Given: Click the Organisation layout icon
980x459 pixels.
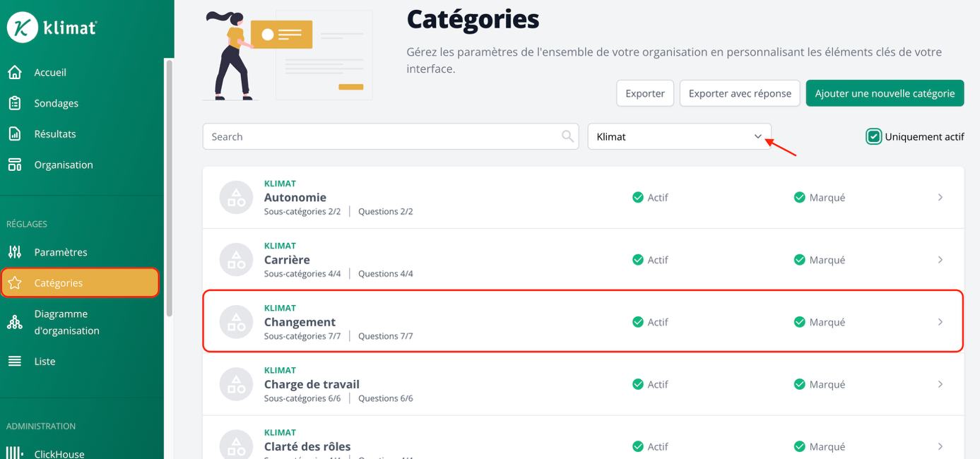Looking at the screenshot, I should (x=14, y=165).
